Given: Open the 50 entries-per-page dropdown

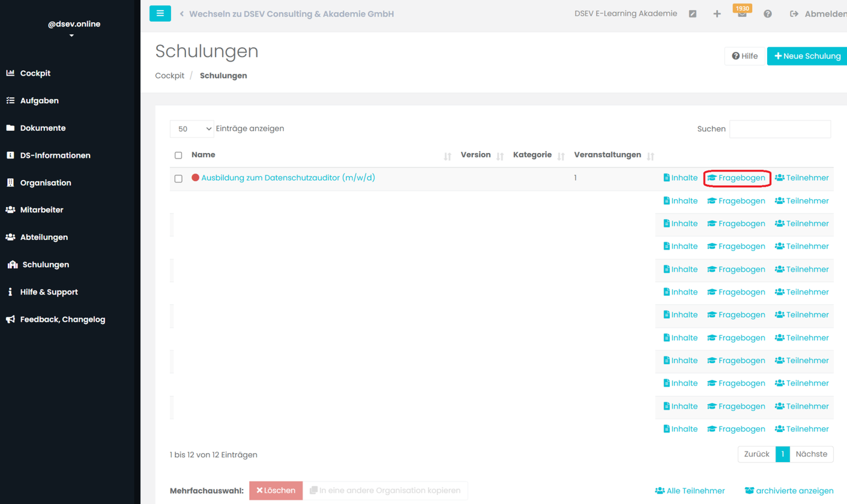Looking at the screenshot, I should pyautogui.click(x=192, y=129).
